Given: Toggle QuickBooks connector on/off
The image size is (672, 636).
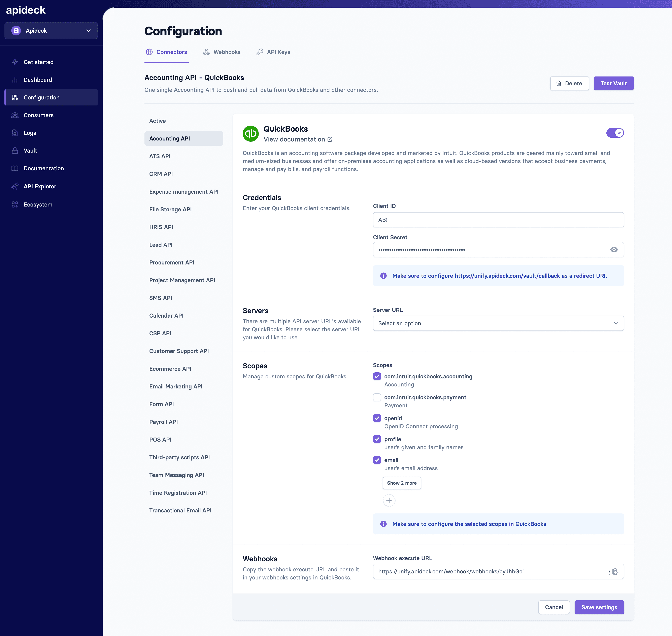Looking at the screenshot, I should (615, 133).
